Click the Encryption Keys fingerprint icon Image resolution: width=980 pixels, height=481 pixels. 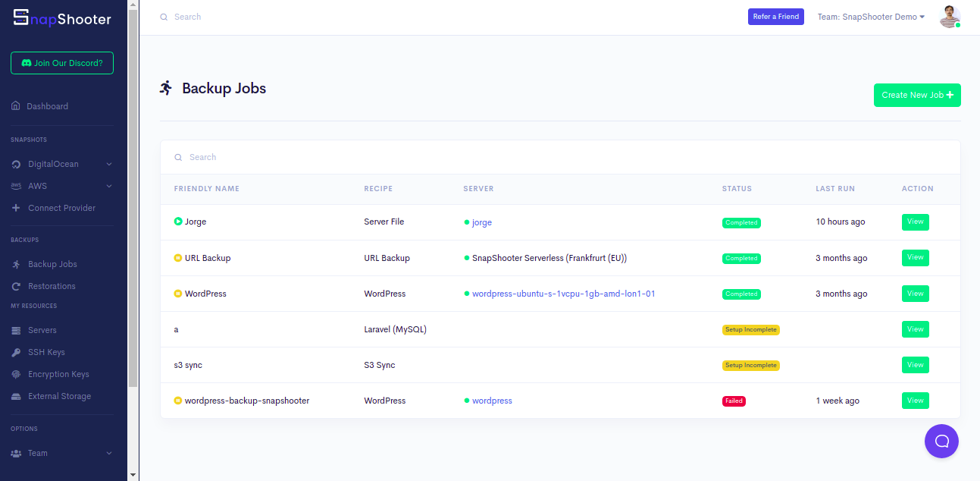(x=16, y=374)
